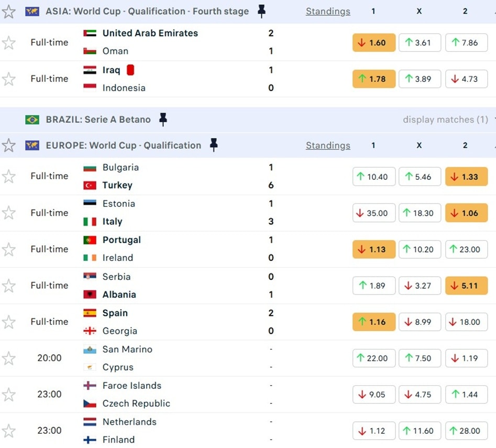
Task: Click the Spain flag icon
Action: tap(90, 313)
